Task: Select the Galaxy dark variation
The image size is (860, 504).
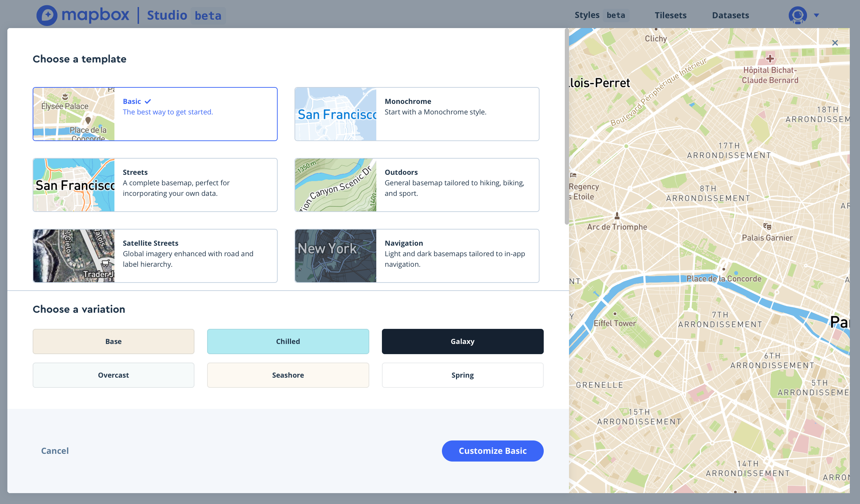Action: (462, 341)
